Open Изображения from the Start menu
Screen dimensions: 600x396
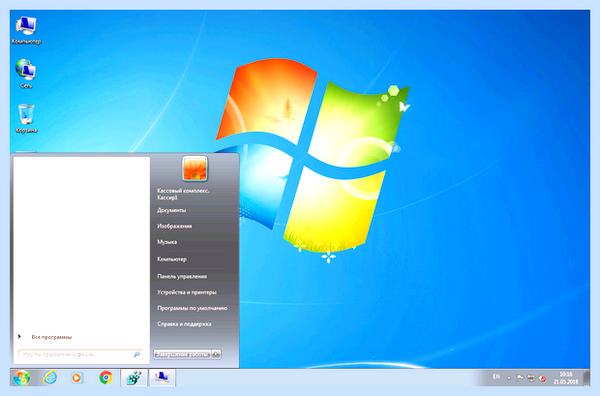pyautogui.click(x=174, y=226)
